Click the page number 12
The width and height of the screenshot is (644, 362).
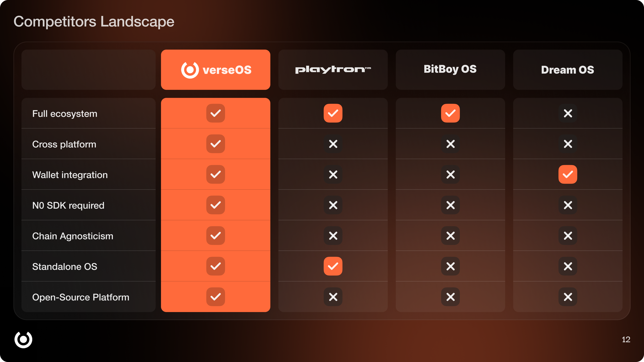coord(626,340)
